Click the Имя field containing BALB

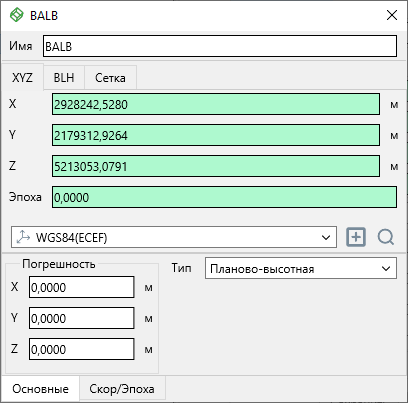[x=220, y=46]
